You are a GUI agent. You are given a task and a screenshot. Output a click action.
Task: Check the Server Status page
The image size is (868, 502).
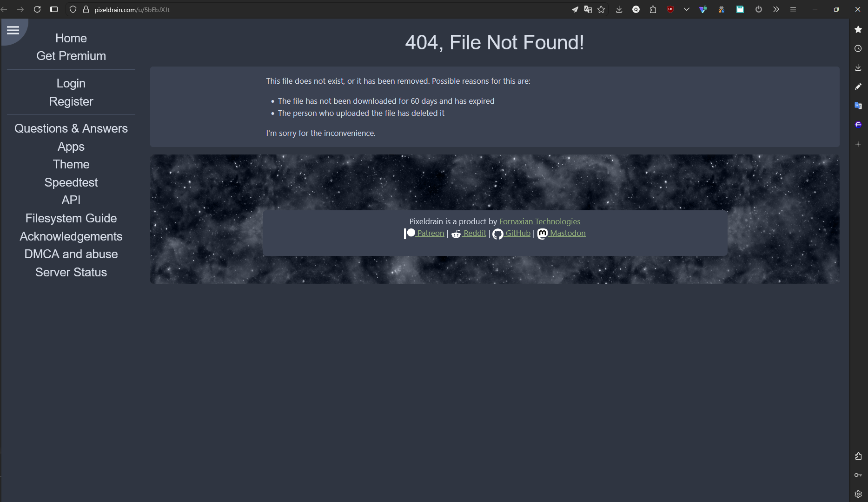[71, 272]
